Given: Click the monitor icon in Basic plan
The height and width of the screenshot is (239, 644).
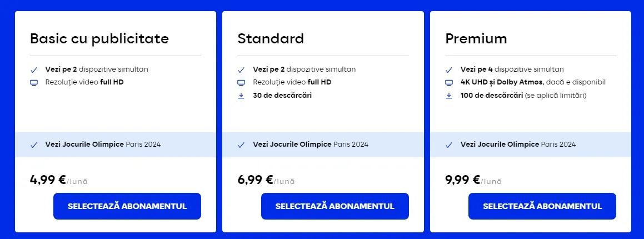Looking at the screenshot, I should (34, 83).
